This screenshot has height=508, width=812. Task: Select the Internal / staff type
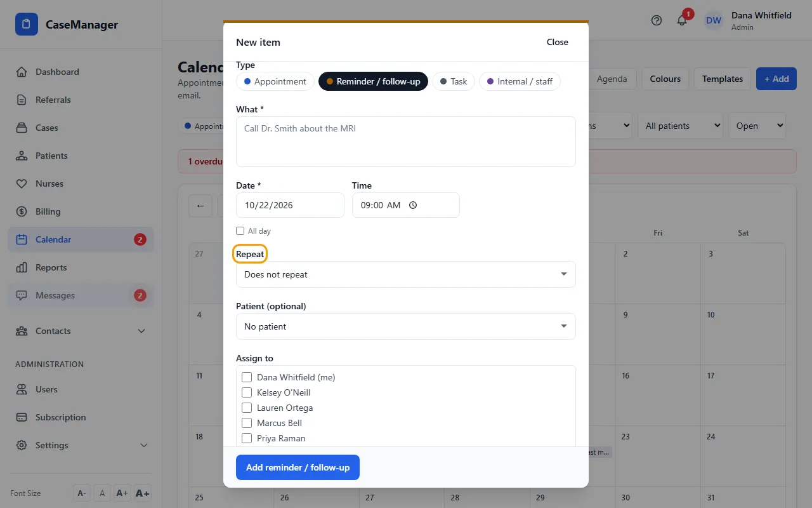coord(520,81)
